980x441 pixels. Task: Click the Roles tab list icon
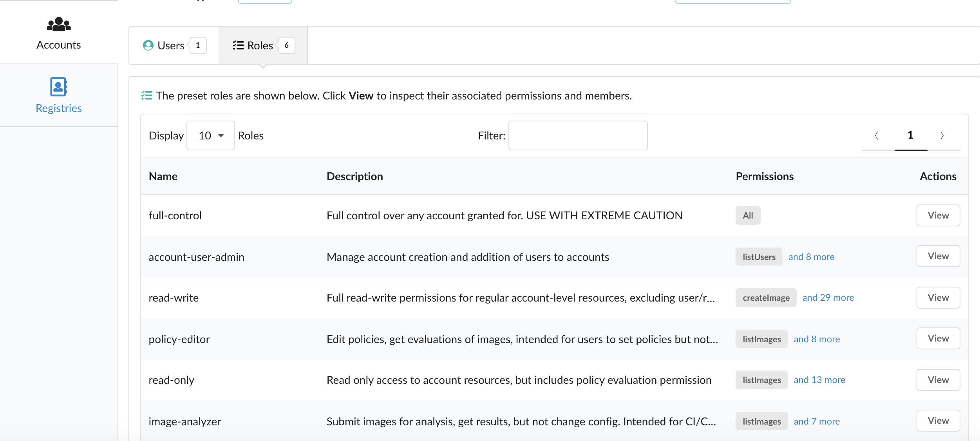(238, 45)
